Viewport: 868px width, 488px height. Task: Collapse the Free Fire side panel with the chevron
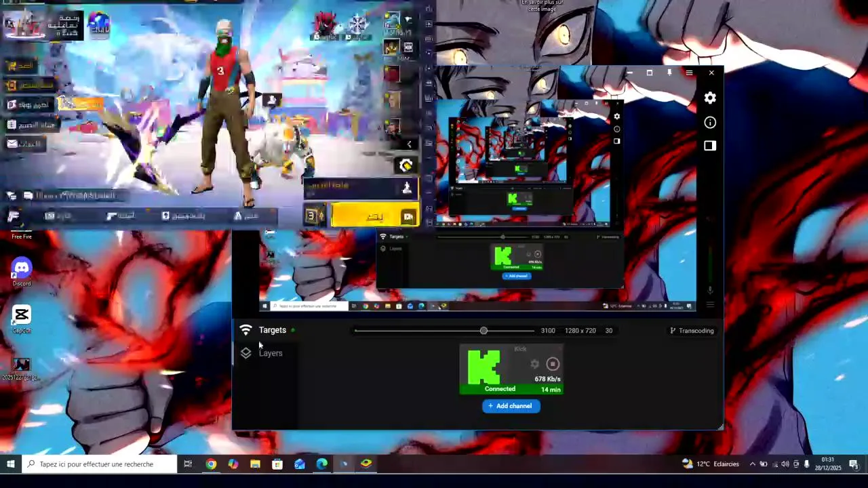409,144
